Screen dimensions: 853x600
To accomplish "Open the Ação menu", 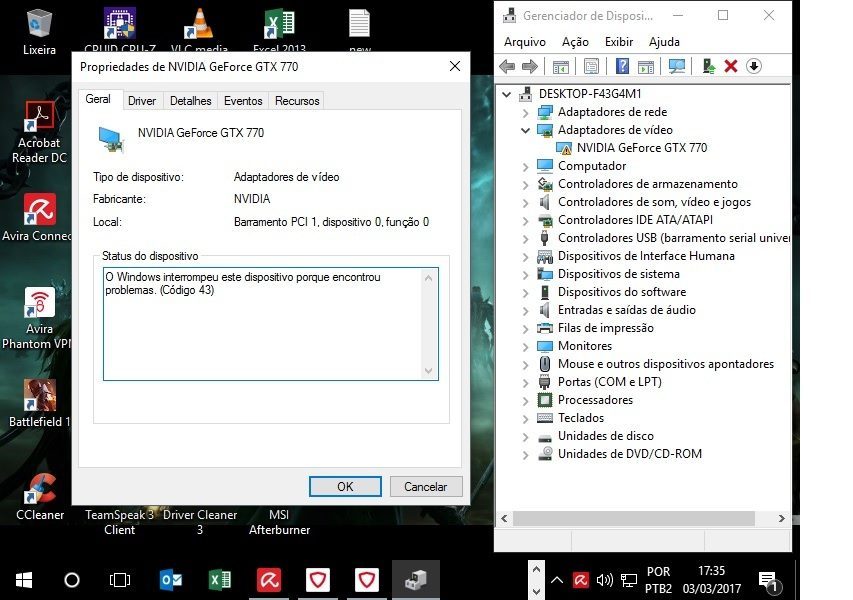I will [x=575, y=42].
